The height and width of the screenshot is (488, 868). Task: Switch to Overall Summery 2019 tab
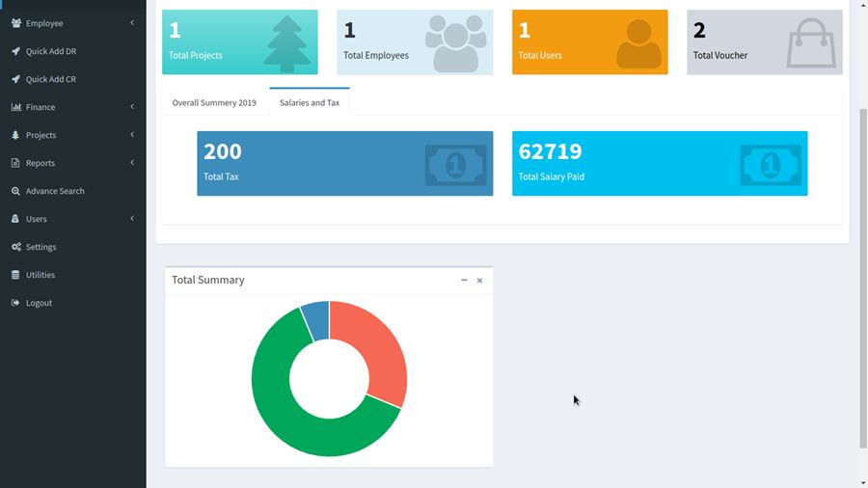coord(214,102)
